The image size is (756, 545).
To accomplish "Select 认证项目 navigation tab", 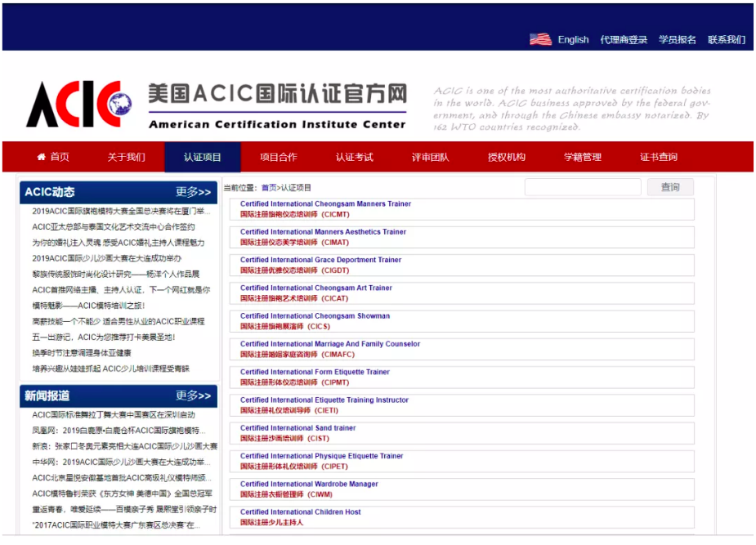I will tap(203, 157).
